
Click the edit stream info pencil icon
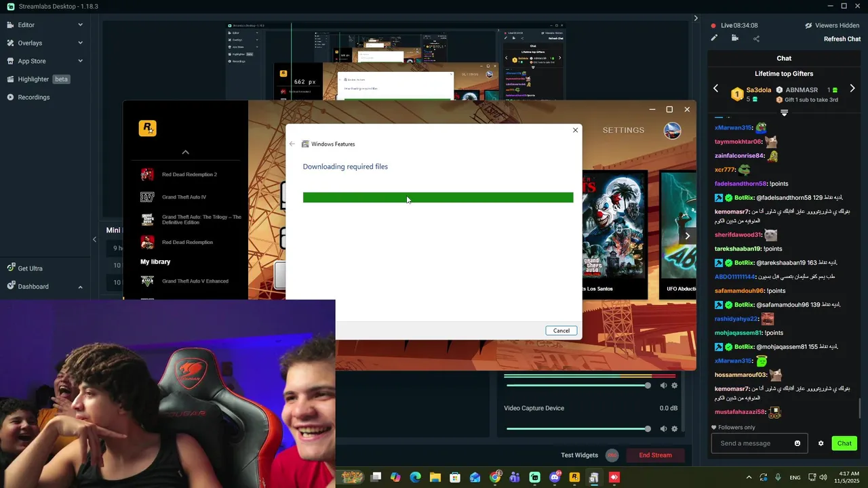714,38
